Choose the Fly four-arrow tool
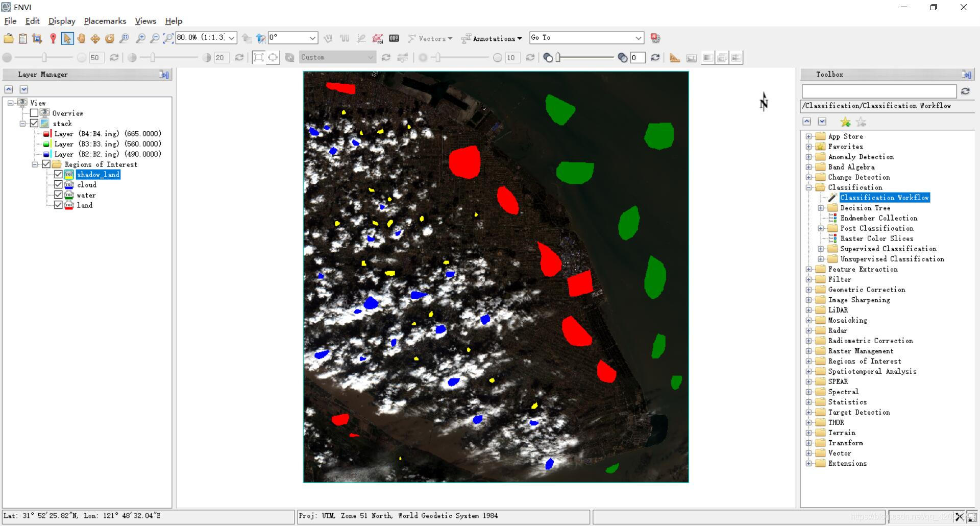The height and width of the screenshot is (526, 980). [x=95, y=38]
